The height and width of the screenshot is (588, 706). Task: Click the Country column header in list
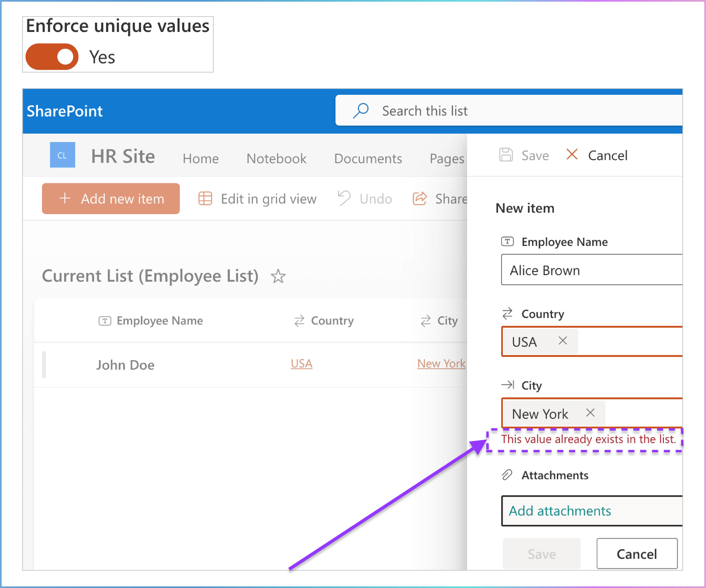point(332,321)
